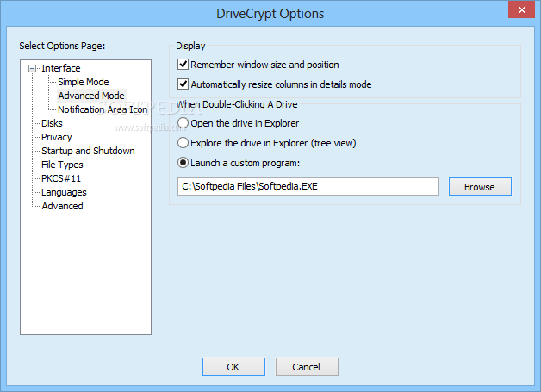
Task: Confirm settings with OK
Action: (x=233, y=367)
